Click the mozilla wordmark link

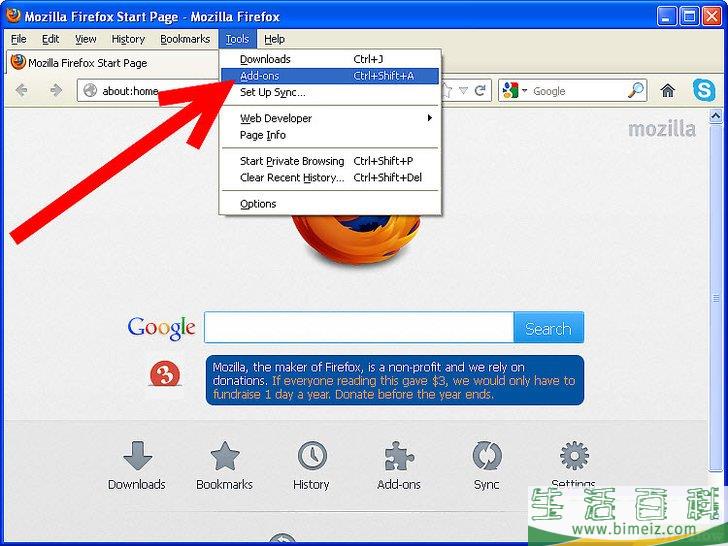click(x=662, y=129)
